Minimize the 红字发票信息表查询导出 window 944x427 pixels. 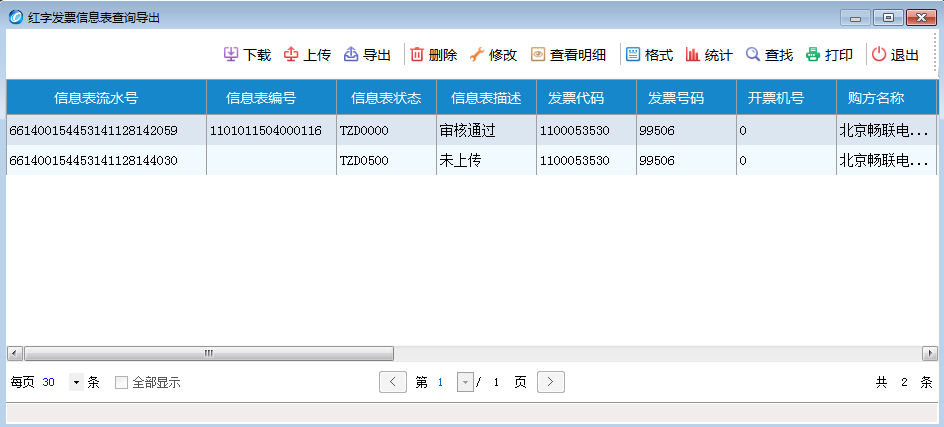[856, 18]
